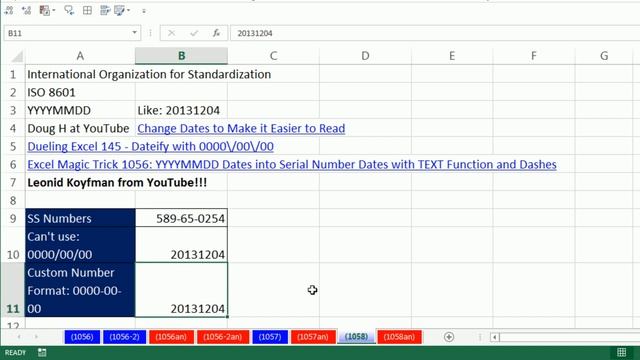This screenshot has height=360, width=640.
Task: Click the macro recording icon in status bar
Action: [42, 352]
